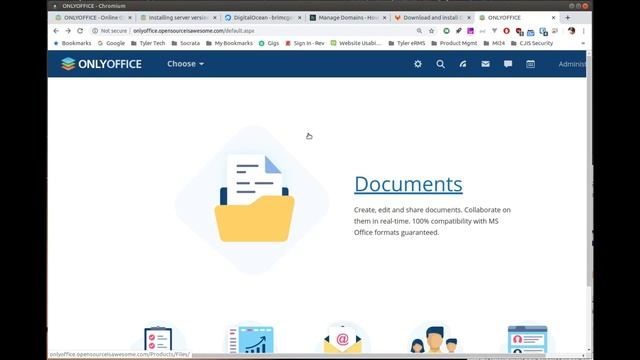Screen dimensions: 640x360
Task: Open the Mail envelope icon in header
Action: click(x=485, y=64)
